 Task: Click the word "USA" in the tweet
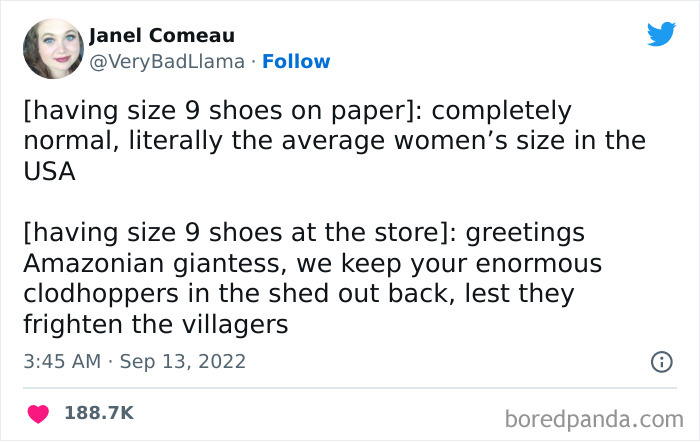49,171
